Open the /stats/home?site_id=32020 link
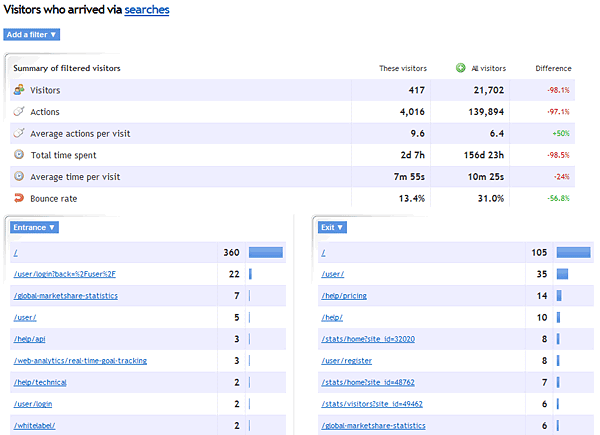600x435 pixels. pyautogui.click(x=367, y=339)
